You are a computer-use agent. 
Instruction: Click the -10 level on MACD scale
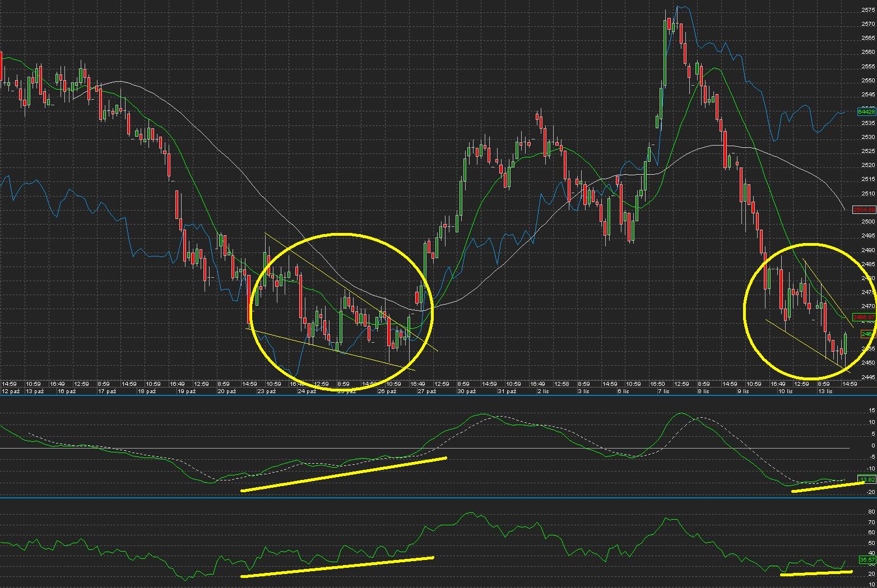(x=871, y=469)
